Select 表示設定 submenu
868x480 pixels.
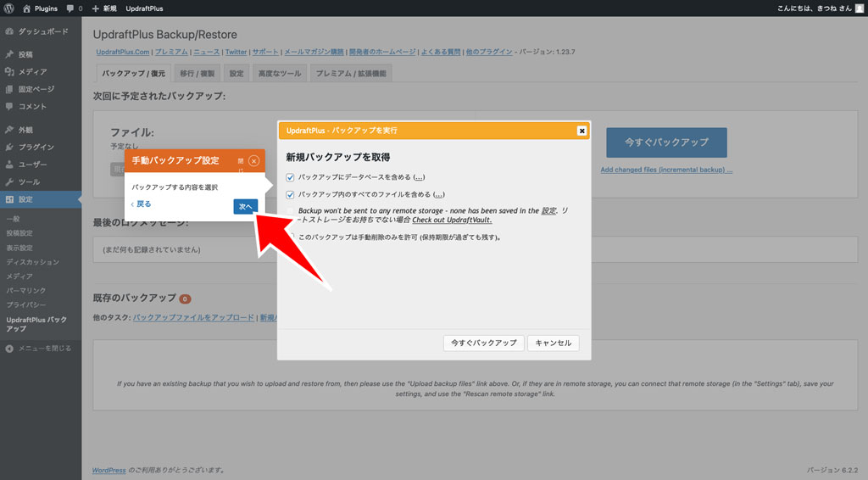click(19, 248)
